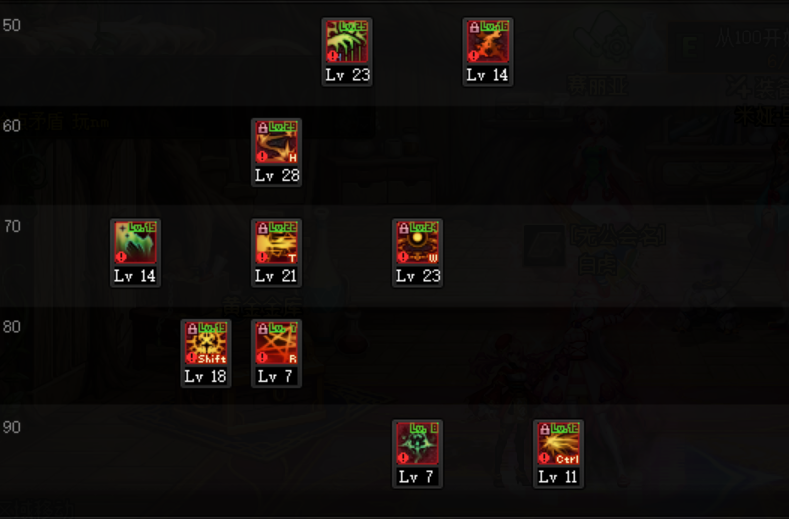Choose the skill icon bound to W
The width and height of the screenshot is (789, 519).
coord(417,242)
